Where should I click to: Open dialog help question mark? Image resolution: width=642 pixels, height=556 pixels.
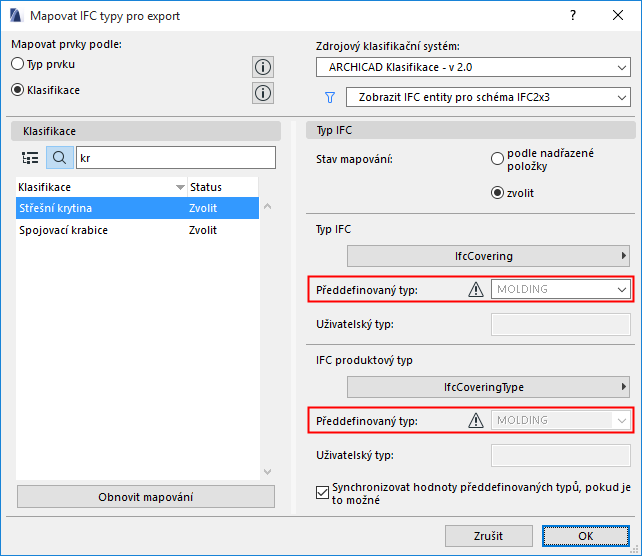(x=573, y=16)
